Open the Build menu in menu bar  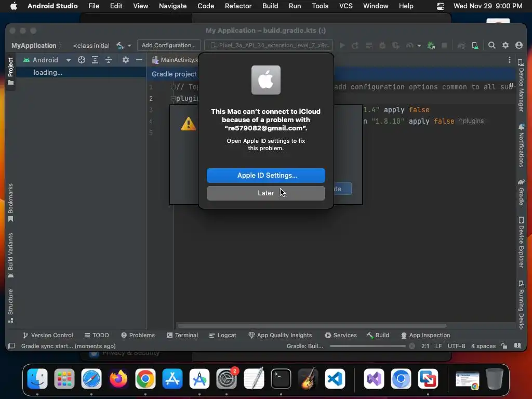(270, 6)
